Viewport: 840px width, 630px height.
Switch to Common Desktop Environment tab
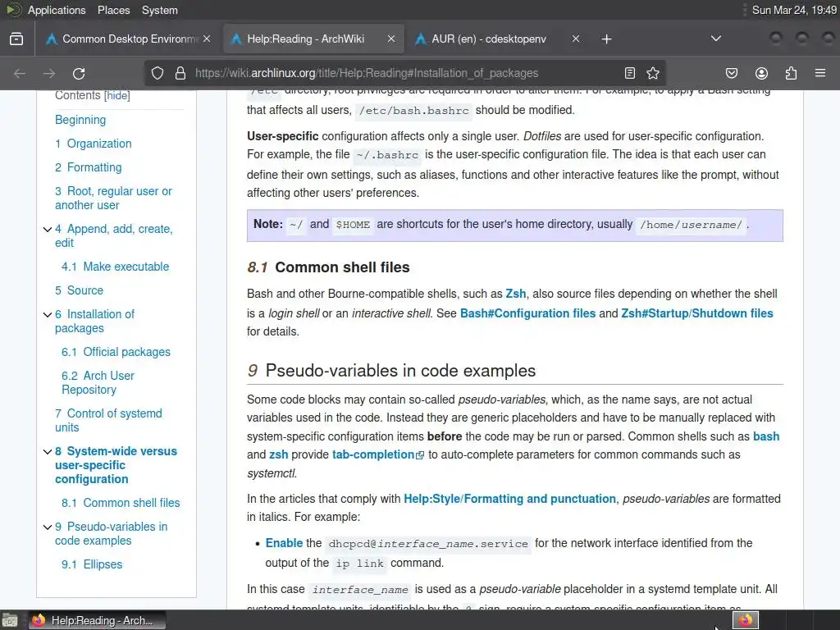[x=127, y=39]
